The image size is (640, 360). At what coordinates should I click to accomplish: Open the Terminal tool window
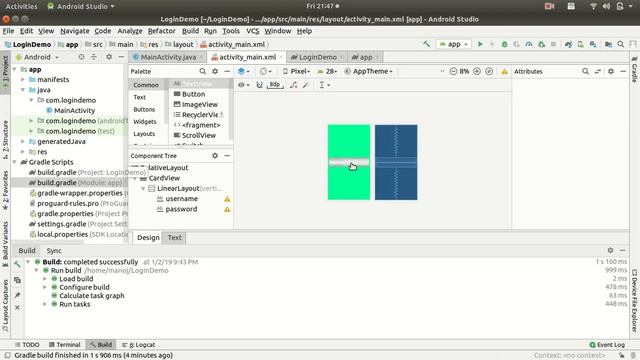pos(64,344)
